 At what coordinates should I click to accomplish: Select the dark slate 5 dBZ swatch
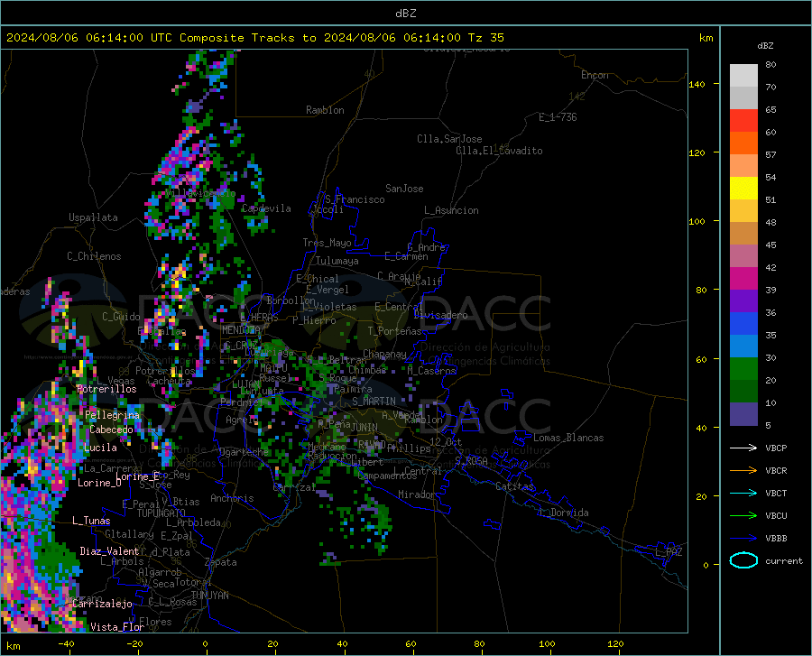(743, 413)
